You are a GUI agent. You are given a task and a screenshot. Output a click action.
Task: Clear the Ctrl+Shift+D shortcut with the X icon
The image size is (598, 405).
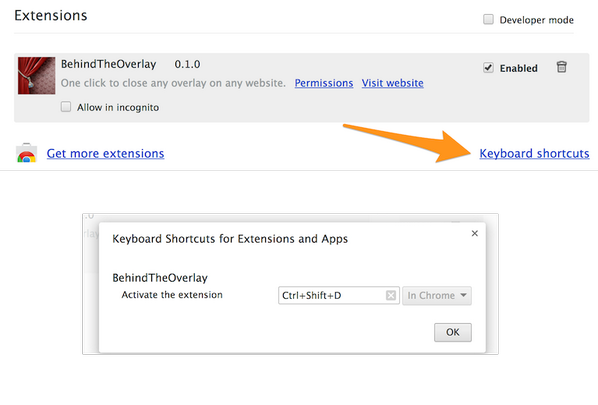391,296
